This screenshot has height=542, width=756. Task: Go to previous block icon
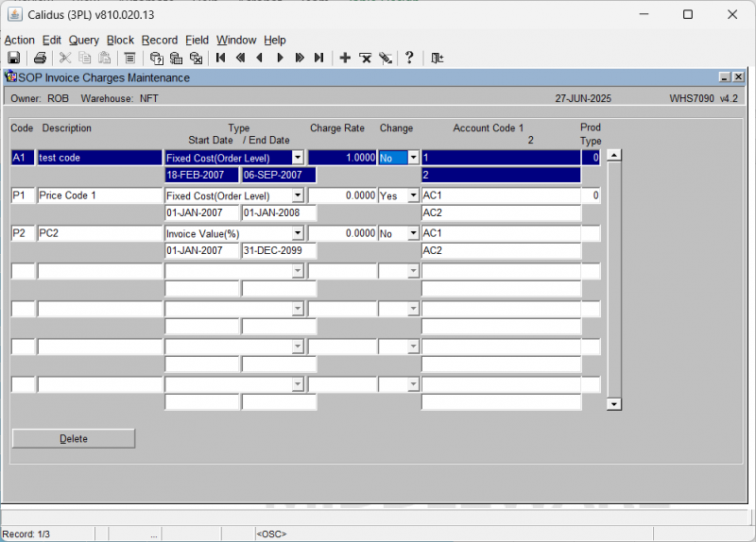point(241,58)
